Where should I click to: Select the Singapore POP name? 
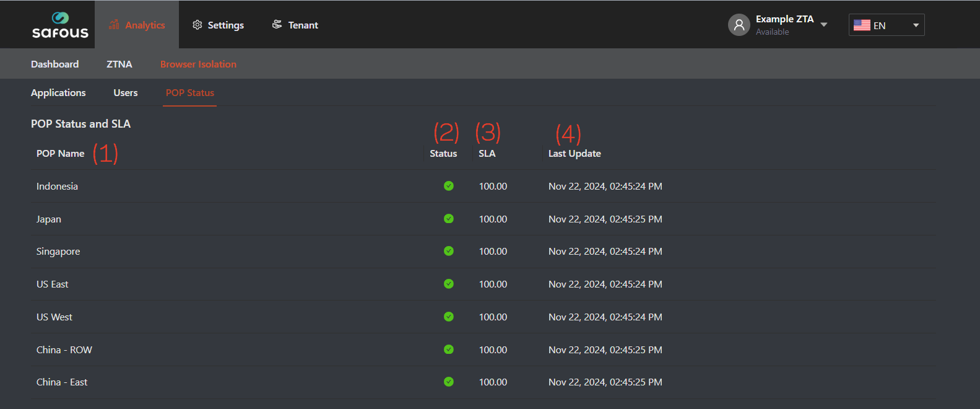[x=58, y=251]
